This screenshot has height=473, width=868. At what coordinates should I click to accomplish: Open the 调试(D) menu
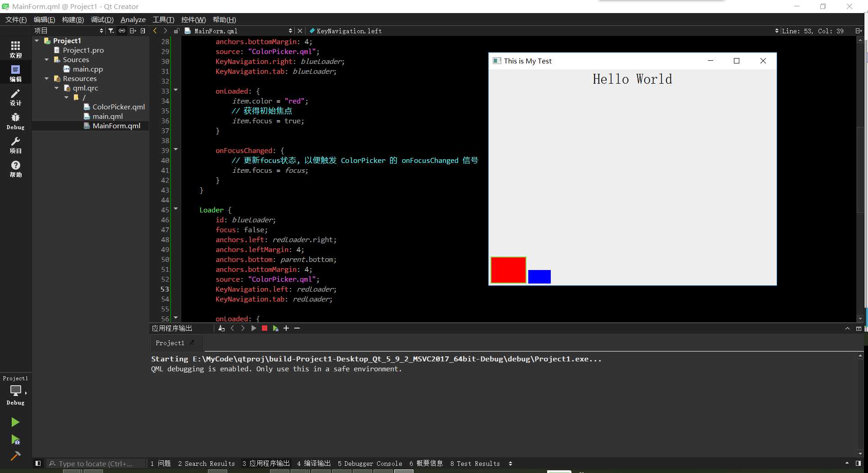click(x=102, y=19)
